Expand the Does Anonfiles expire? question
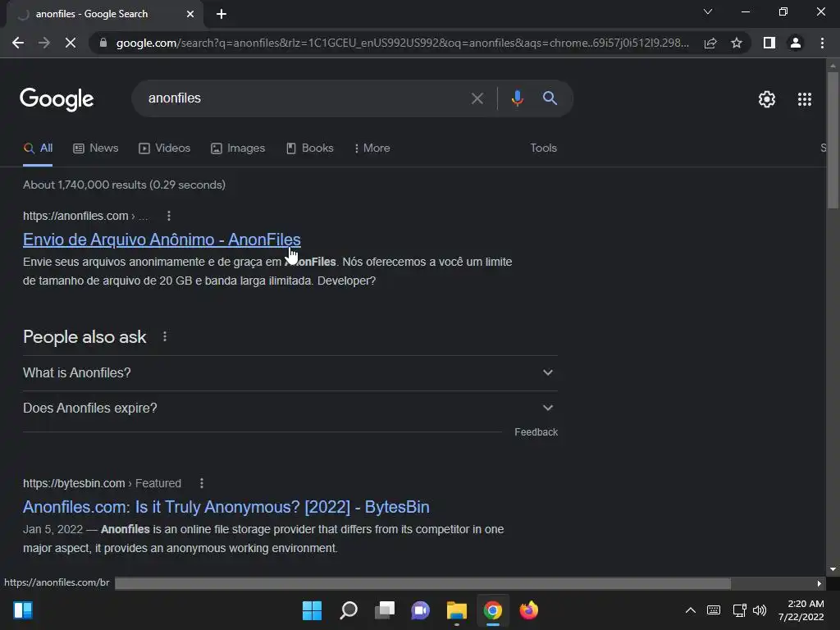This screenshot has height=630, width=840. pyautogui.click(x=290, y=409)
